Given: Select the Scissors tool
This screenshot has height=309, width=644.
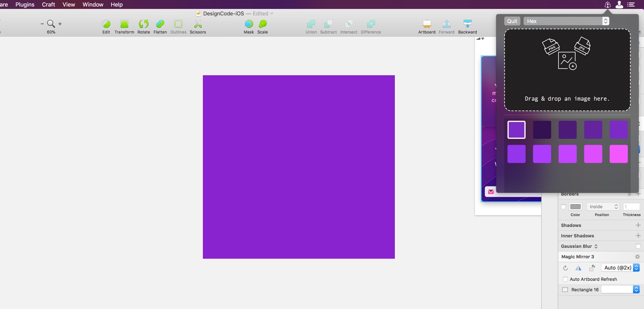Looking at the screenshot, I should coord(198,24).
